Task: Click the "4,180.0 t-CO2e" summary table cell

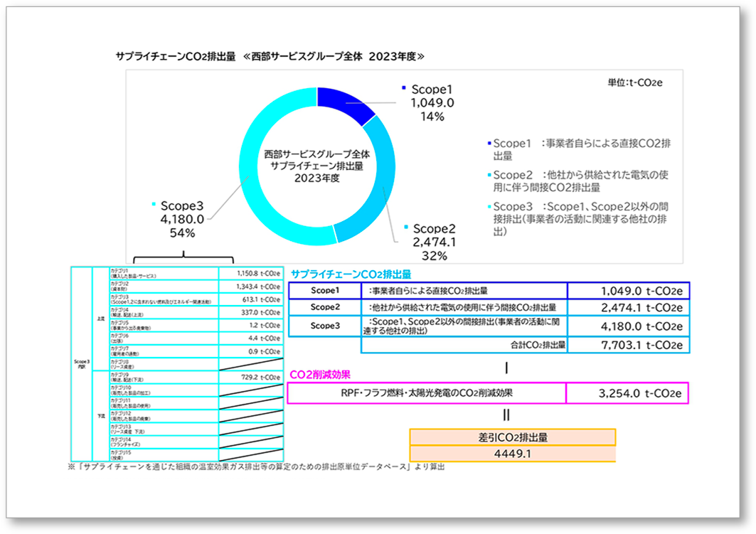Action: tap(629, 326)
